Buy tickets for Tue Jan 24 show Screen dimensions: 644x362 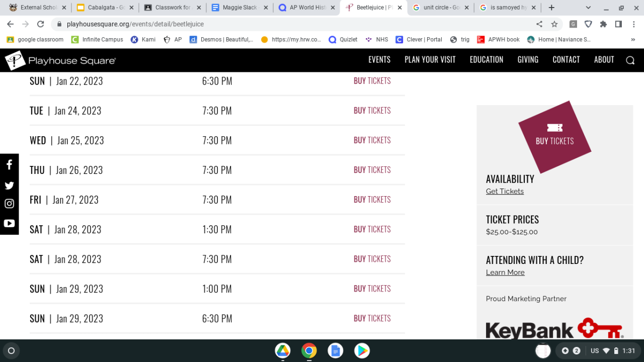point(372,111)
